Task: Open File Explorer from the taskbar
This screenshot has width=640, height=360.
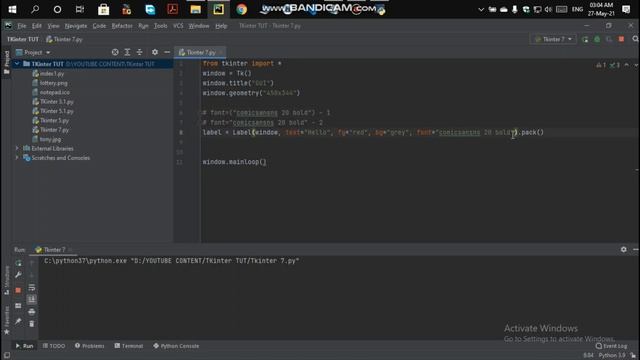Action: [196, 9]
